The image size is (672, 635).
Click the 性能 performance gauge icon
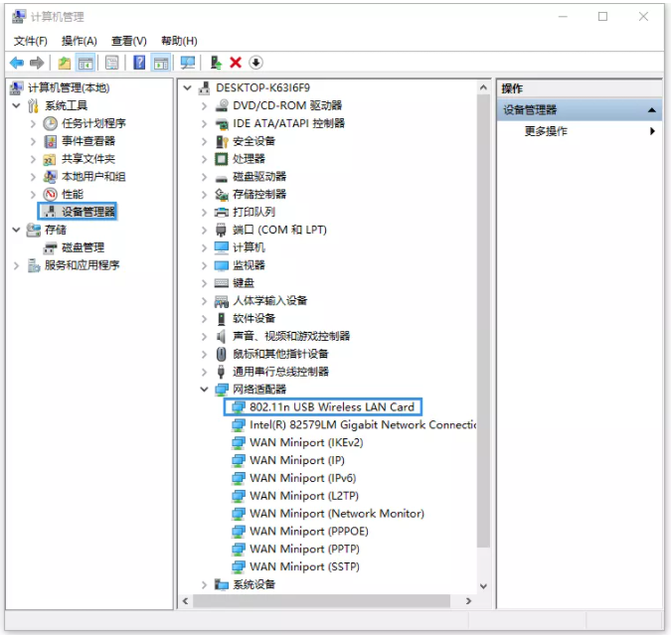(50, 195)
